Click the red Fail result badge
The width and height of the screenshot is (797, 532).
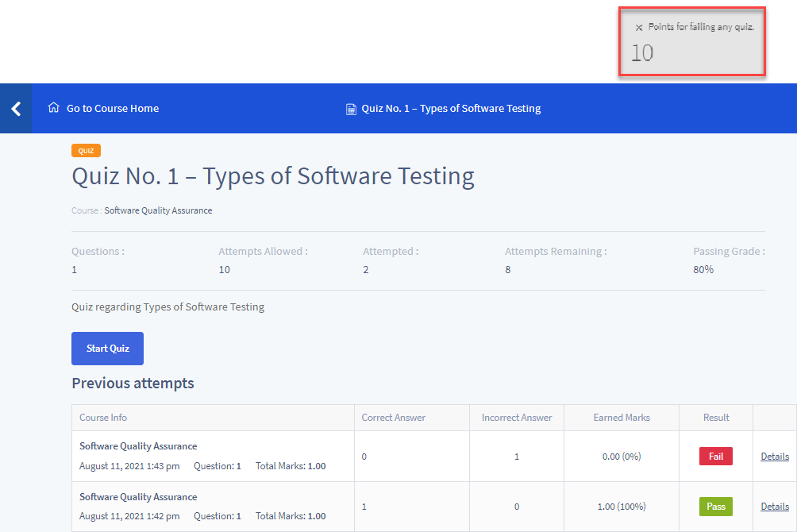point(715,457)
